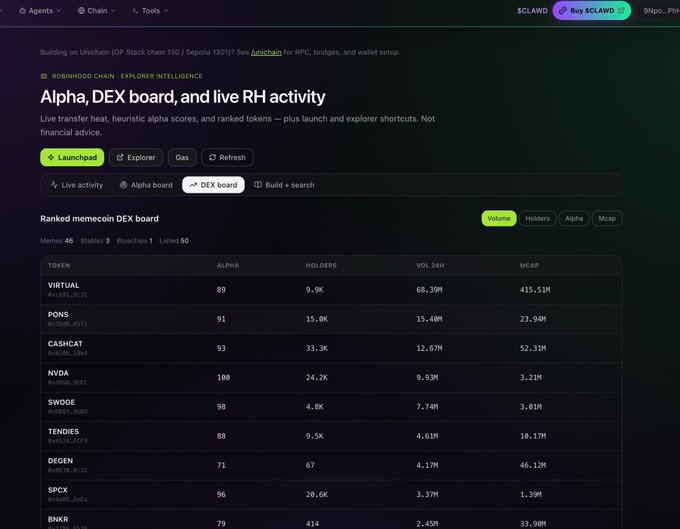Image resolution: width=680 pixels, height=529 pixels.
Task: Sort board by Mcap
Action: point(607,218)
